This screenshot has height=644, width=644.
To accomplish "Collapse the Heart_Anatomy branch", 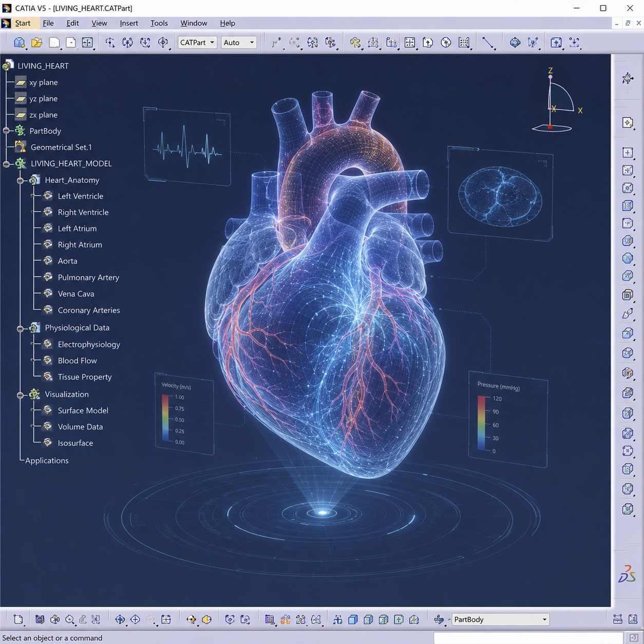I will coord(20,180).
